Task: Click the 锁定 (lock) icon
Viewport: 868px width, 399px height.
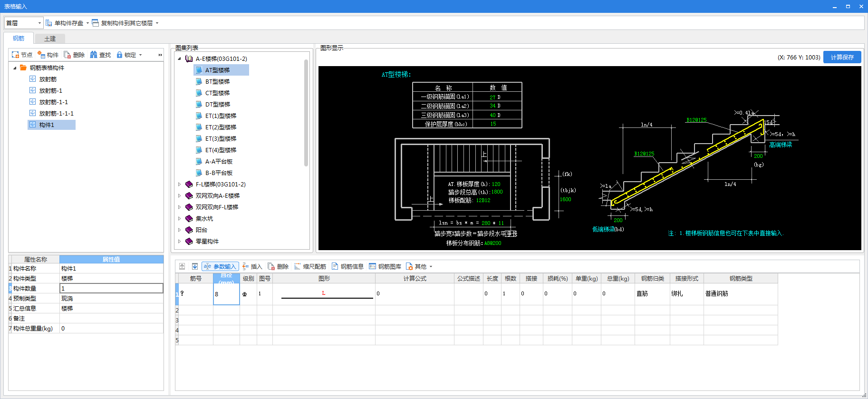Action: coord(119,55)
